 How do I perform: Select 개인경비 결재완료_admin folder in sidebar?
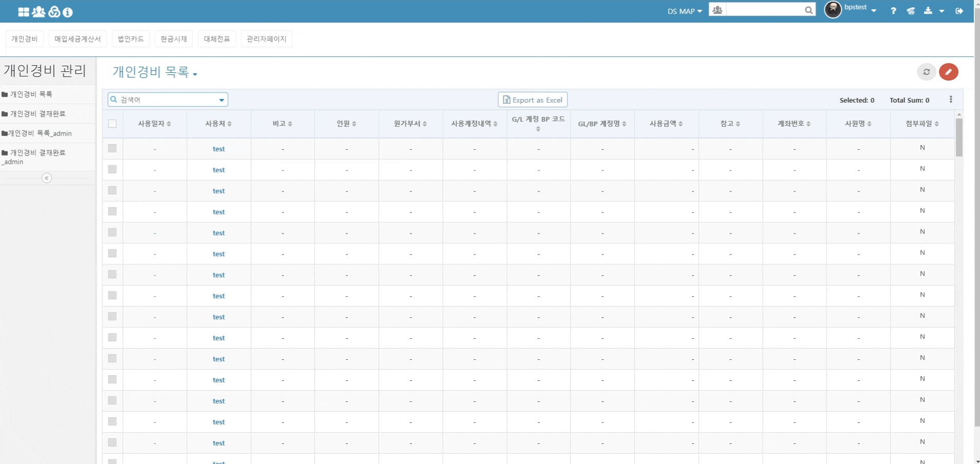pyautogui.click(x=47, y=157)
